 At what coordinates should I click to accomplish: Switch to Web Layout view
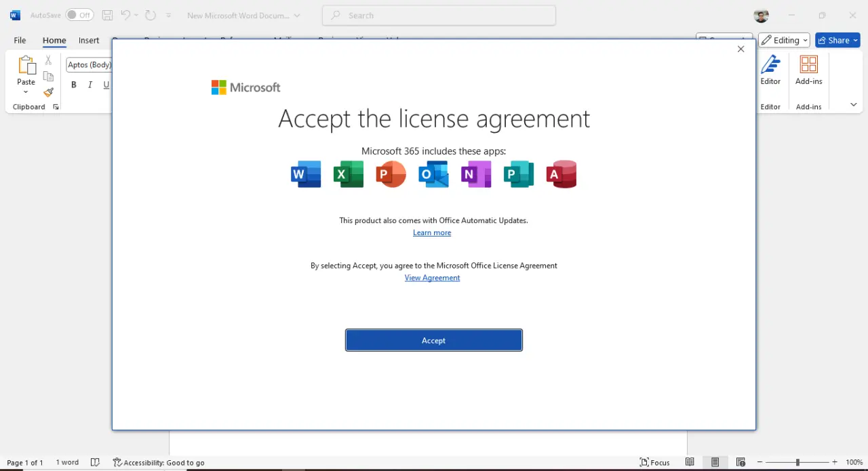(741, 462)
